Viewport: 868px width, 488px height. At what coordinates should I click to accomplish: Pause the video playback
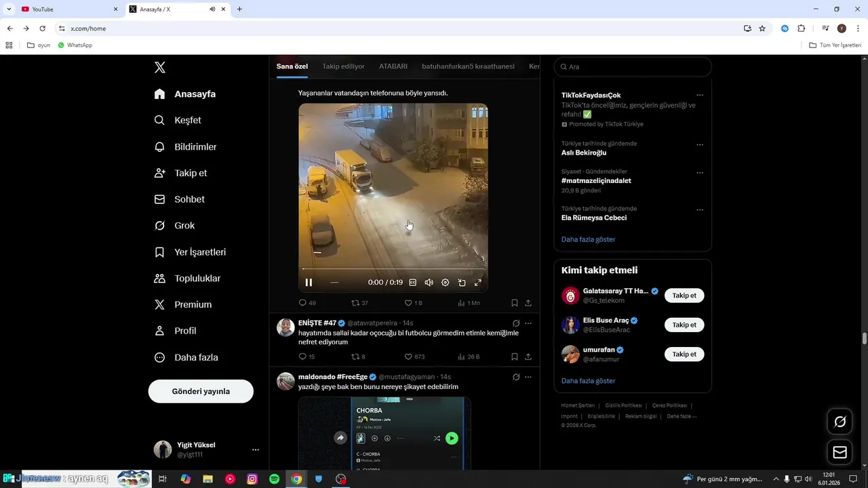point(309,283)
